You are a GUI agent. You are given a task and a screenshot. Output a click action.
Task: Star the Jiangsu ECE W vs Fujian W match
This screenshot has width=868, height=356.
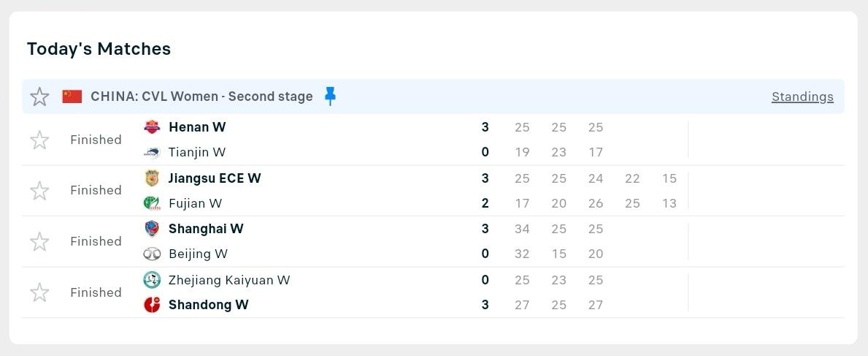(39, 191)
